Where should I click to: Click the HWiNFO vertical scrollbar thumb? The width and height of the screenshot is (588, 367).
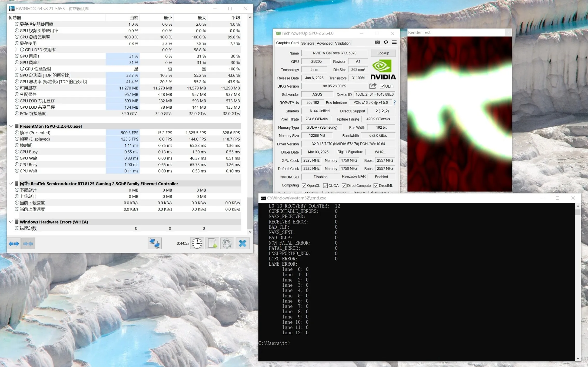[250, 213]
